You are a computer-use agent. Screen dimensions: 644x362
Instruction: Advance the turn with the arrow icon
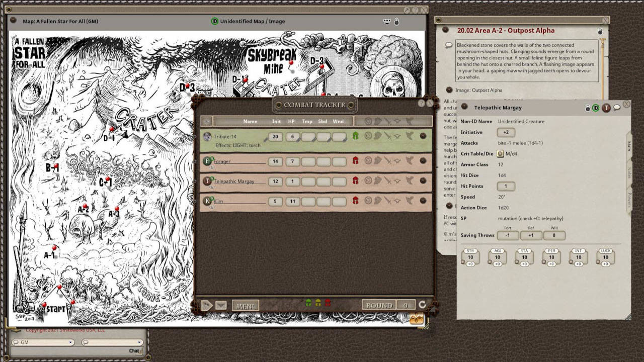(x=207, y=304)
